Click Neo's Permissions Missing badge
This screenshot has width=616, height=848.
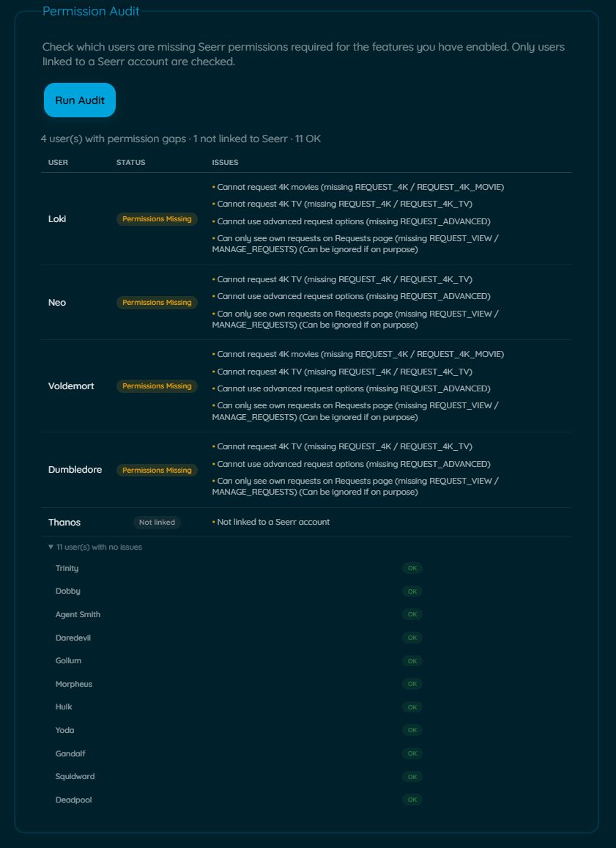157,302
